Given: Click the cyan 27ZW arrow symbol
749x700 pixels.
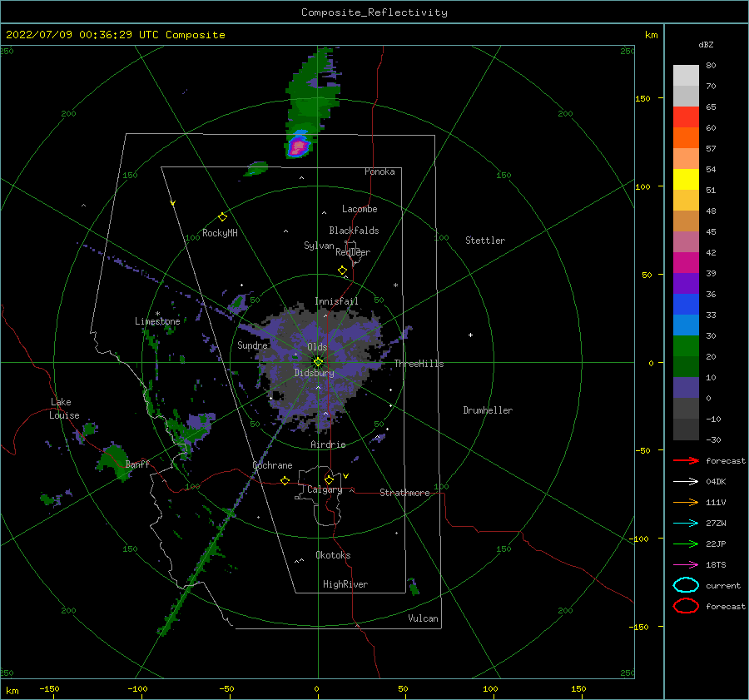Looking at the screenshot, I should pyautogui.click(x=686, y=524).
